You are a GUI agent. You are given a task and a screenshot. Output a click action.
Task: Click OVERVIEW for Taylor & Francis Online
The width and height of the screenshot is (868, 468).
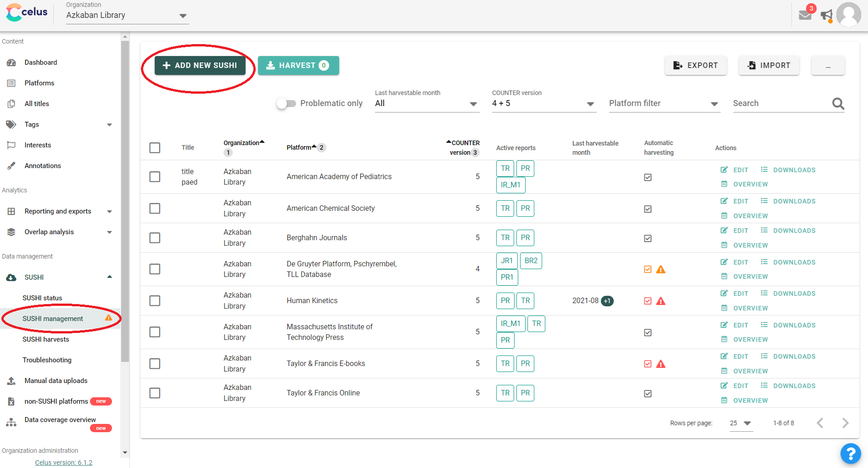click(x=744, y=400)
